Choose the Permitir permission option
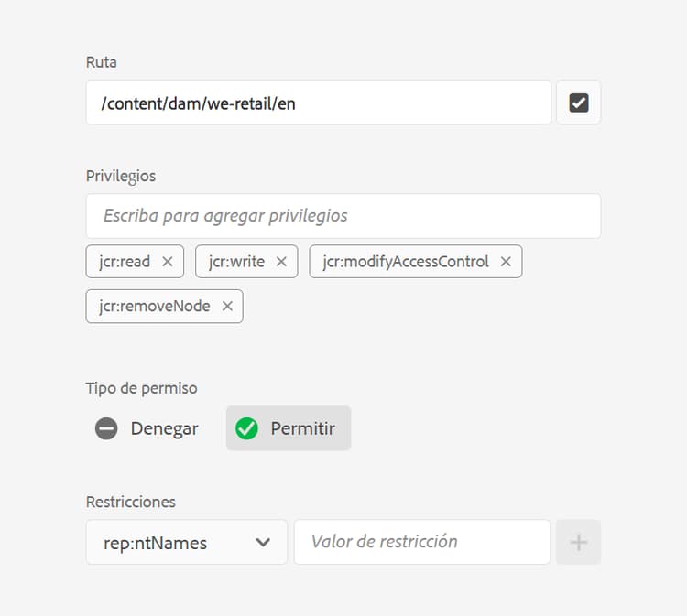 (302, 428)
